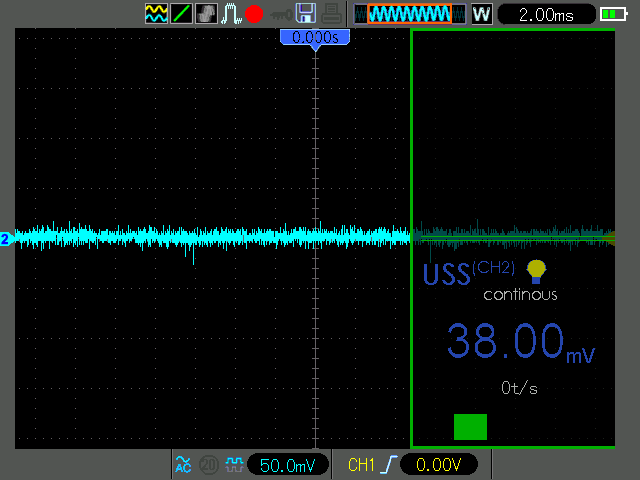Viewport: 640px width, 480px height.
Task: Click the AC coupling icon
Action: (x=183, y=464)
